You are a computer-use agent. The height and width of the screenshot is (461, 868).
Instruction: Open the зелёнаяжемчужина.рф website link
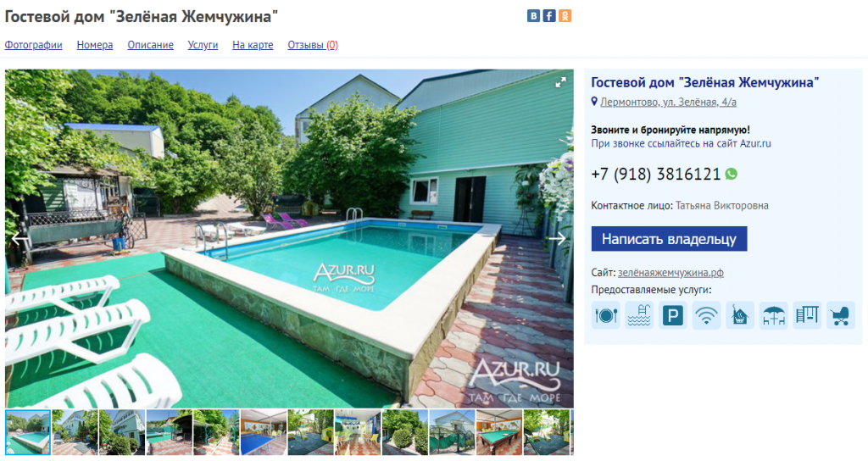[x=670, y=272]
